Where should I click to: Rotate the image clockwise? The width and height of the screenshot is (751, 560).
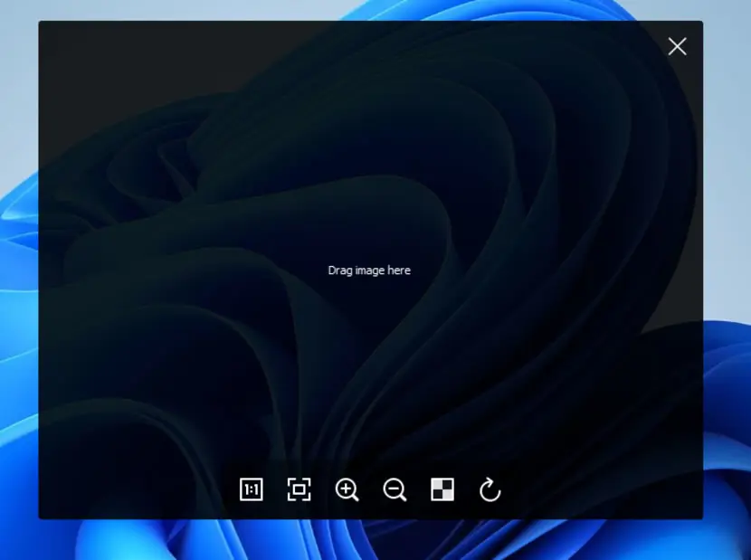[x=490, y=489]
